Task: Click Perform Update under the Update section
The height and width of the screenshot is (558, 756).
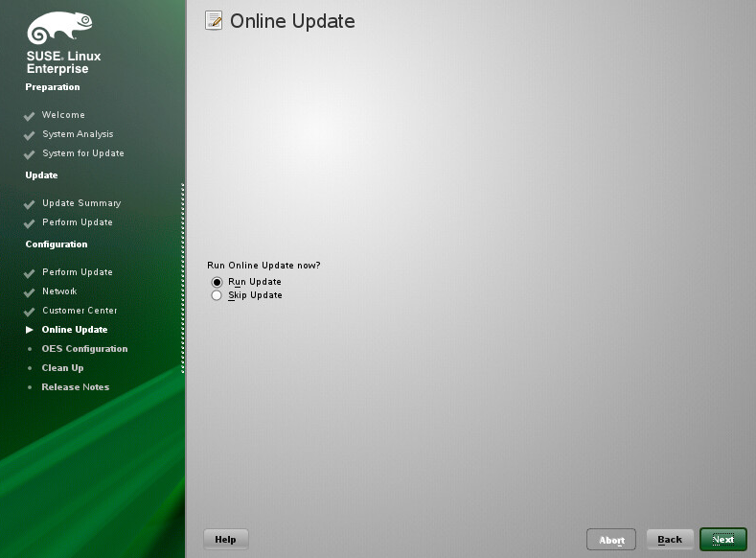Action: coord(78,222)
